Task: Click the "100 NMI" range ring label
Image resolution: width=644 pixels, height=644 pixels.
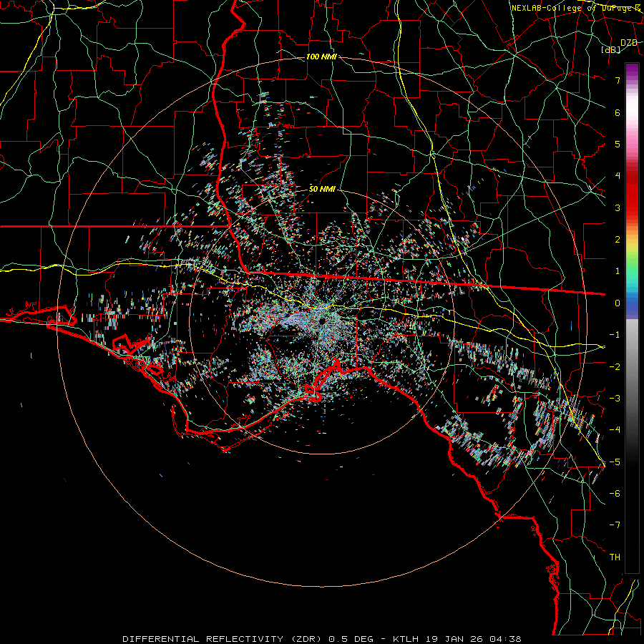Action: [321, 57]
